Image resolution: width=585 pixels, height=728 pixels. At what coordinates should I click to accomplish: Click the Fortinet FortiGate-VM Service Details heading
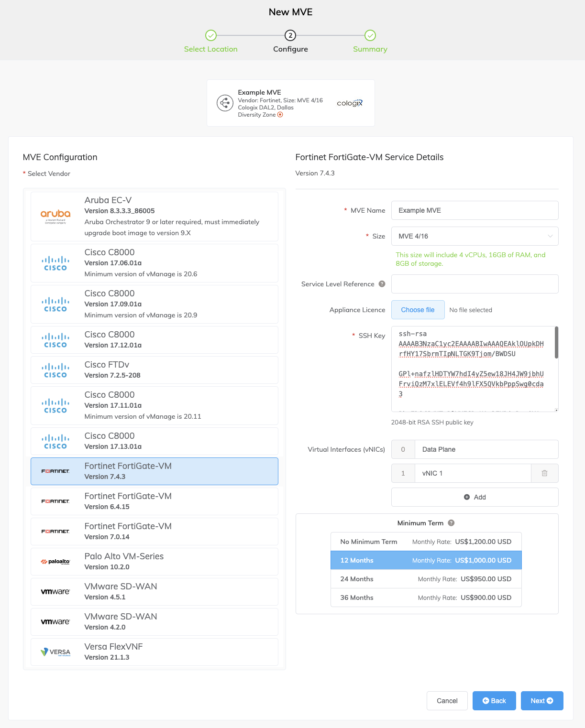coord(369,157)
